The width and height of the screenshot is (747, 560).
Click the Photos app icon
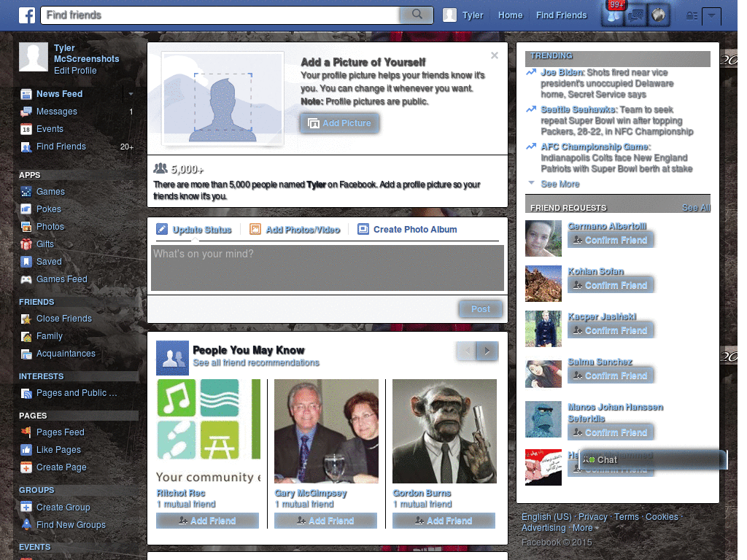point(26,227)
